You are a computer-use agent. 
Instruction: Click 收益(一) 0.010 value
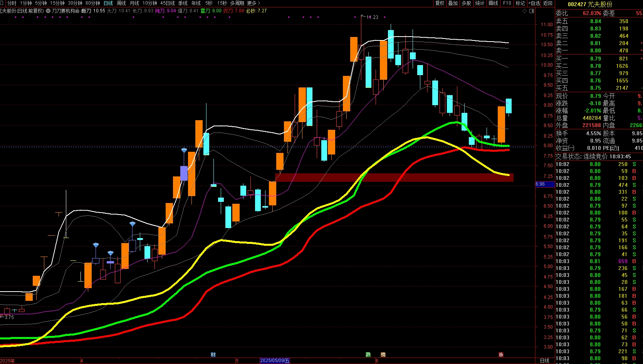(x=594, y=148)
